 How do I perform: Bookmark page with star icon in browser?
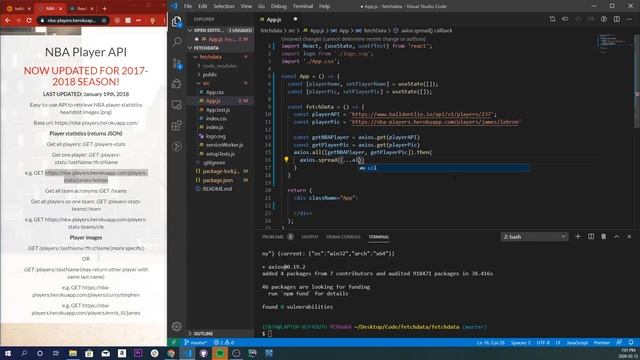(x=104, y=20)
